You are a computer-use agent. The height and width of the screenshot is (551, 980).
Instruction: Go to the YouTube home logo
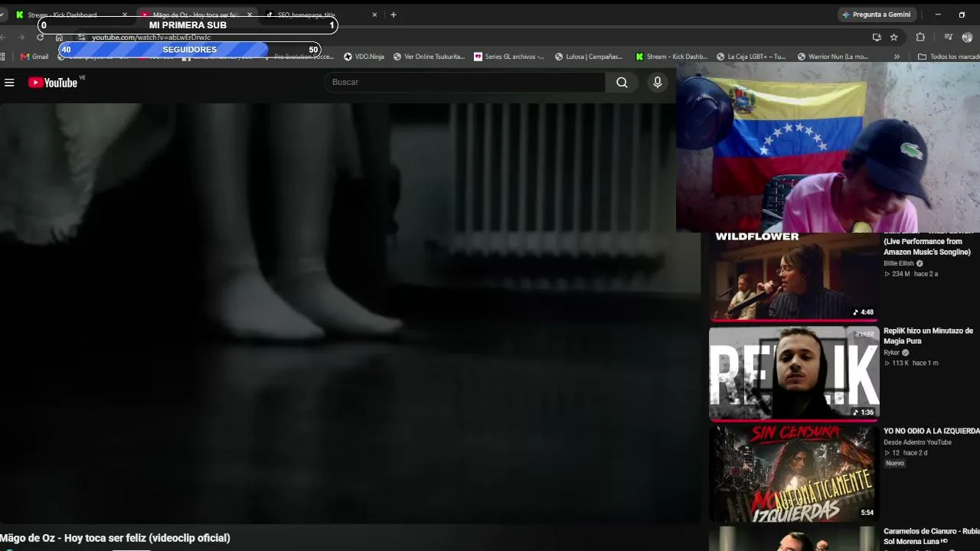[53, 83]
